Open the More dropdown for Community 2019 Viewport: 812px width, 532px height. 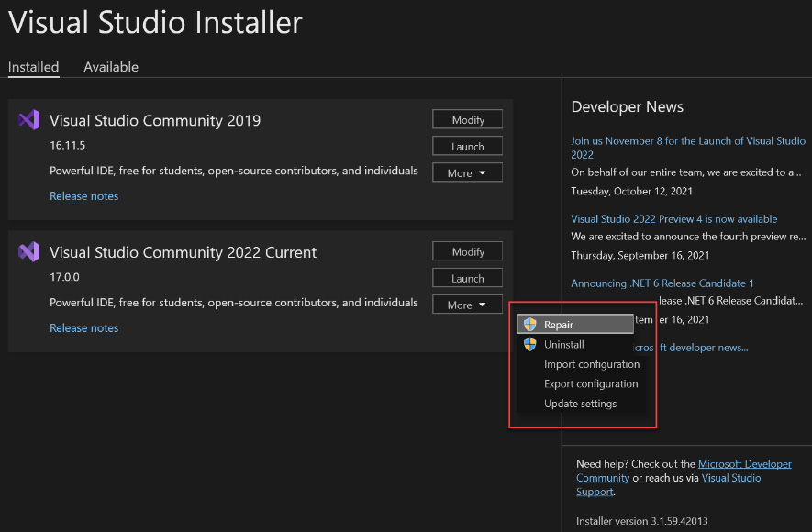pyautogui.click(x=468, y=172)
